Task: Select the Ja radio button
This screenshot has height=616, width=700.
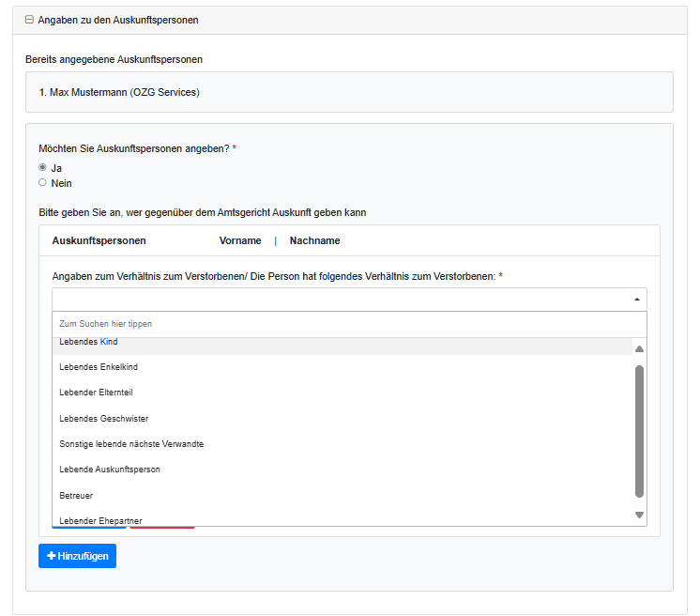Action: point(42,168)
